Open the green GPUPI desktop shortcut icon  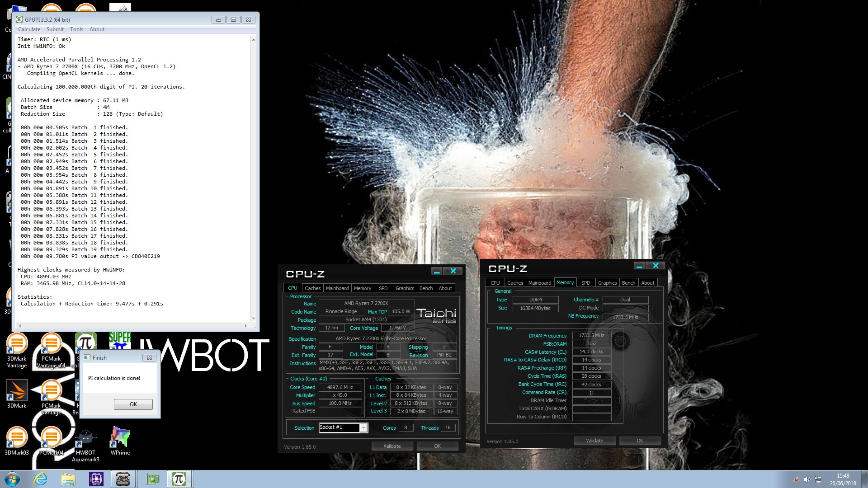click(86, 342)
